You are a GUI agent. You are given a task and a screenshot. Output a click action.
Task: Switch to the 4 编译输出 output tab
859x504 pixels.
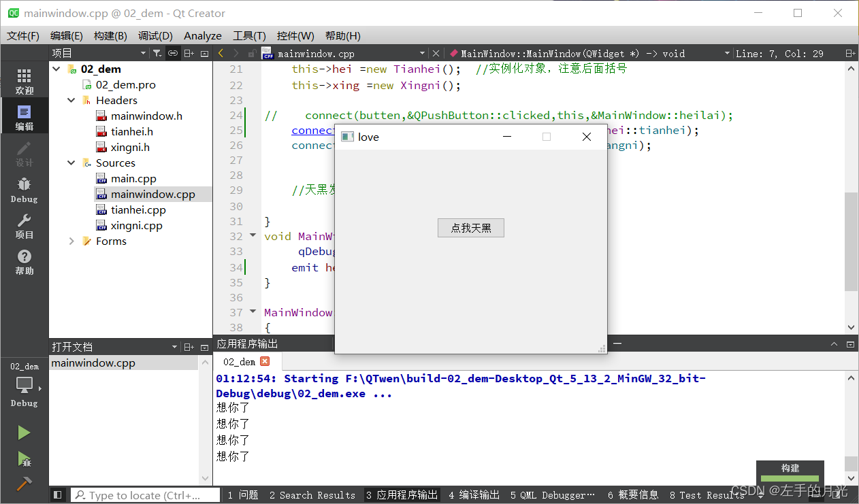(x=474, y=495)
